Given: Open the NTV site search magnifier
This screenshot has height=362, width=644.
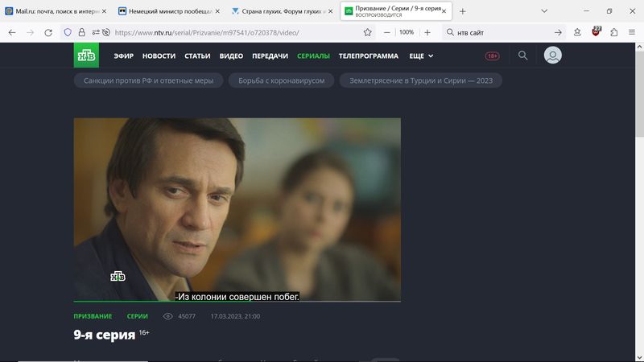Looking at the screenshot, I should pos(522,56).
